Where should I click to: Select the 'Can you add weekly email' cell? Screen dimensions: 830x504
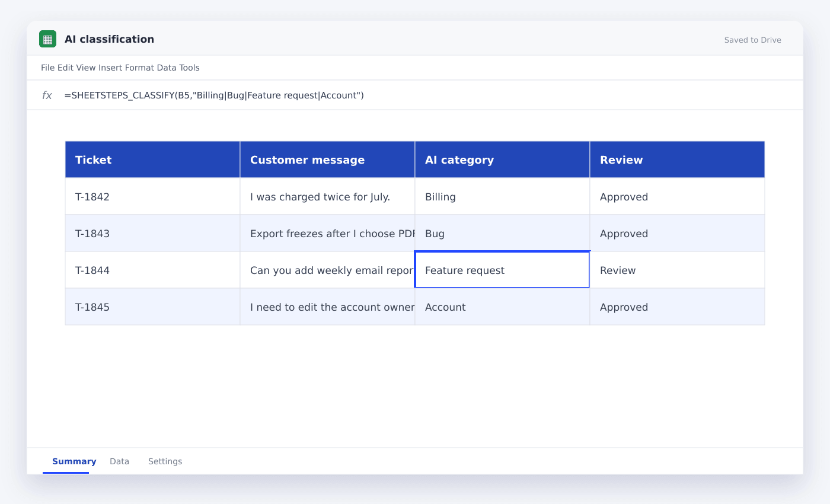click(327, 270)
